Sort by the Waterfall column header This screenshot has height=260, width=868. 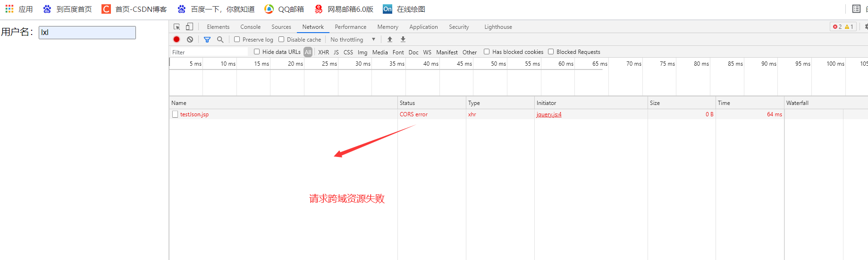(826, 103)
